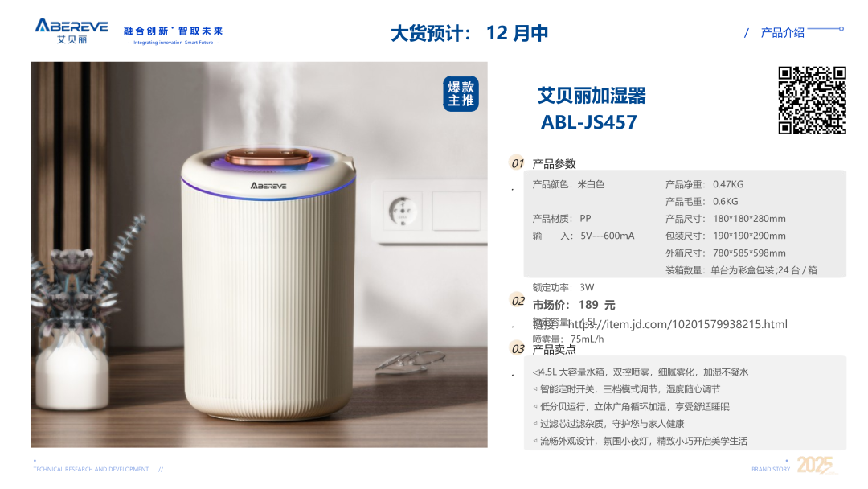Click the 爆款主推 badge on product photo
868x489 pixels.
(461, 93)
